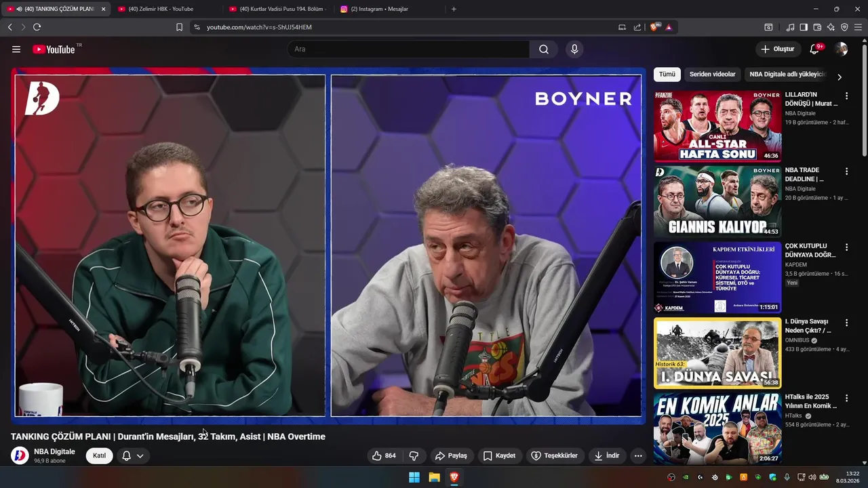Open volume control in system tray
This screenshot has width=868, height=488.
click(812, 477)
